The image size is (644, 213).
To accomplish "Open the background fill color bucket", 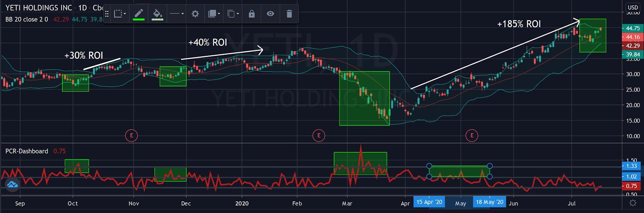I will (157, 14).
